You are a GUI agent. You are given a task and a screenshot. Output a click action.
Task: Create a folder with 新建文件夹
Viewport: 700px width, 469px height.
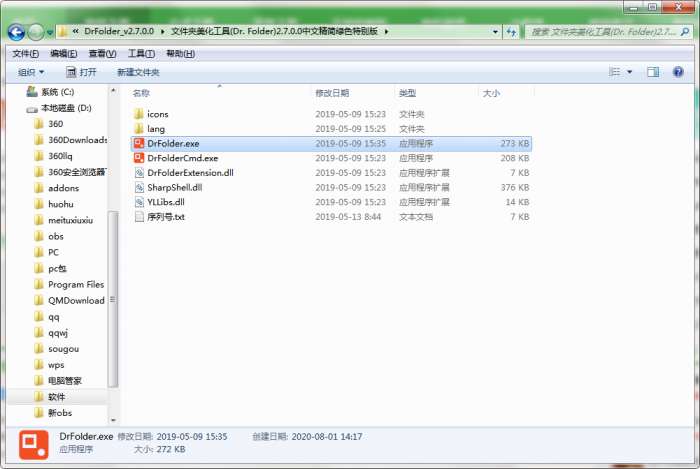138,72
